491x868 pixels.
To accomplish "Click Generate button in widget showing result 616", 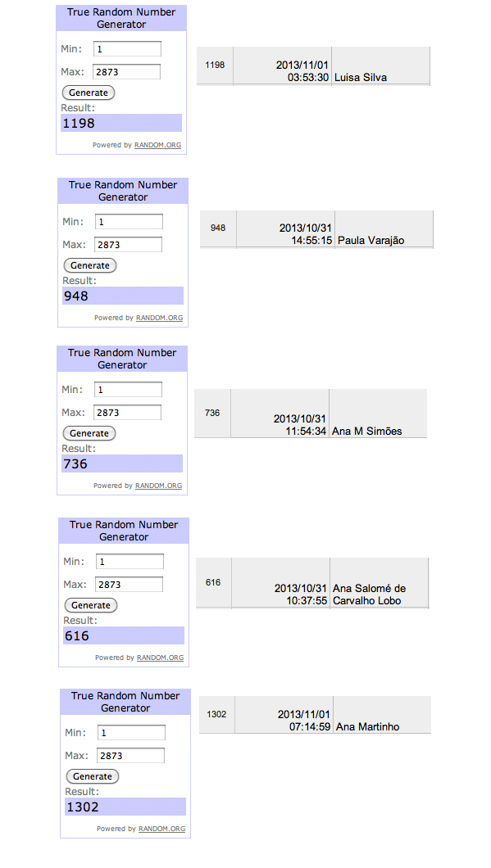I will [x=90, y=605].
